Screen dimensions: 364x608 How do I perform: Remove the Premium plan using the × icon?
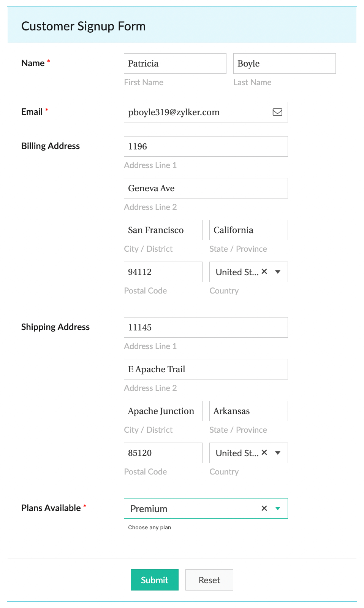pyautogui.click(x=264, y=508)
